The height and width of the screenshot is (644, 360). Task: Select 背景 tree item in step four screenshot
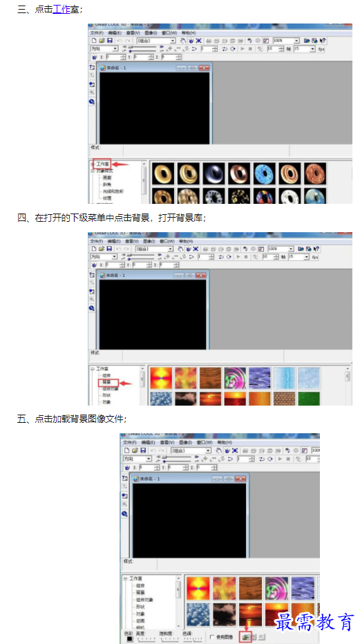(x=106, y=382)
